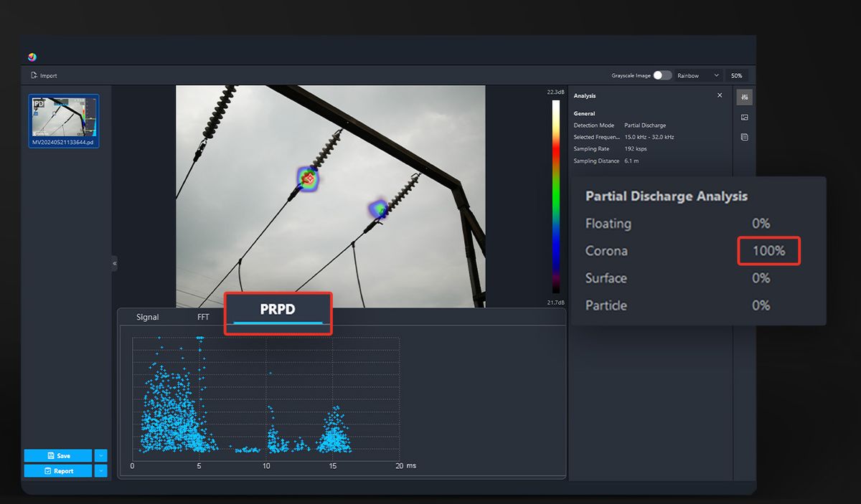Image resolution: width=861 pixels, height=504 pixels.
Task: Open the Rainbow palette dropdown
Action: coord(698,75)
